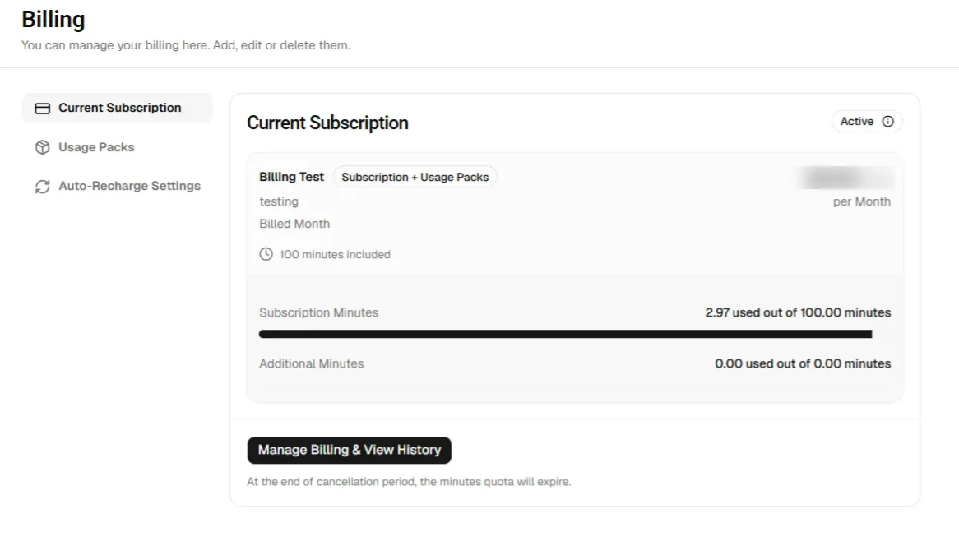This screenshot has width=959, height=560.
Task: Click the package box icon for Usage Packs
Action: point(42,147)
